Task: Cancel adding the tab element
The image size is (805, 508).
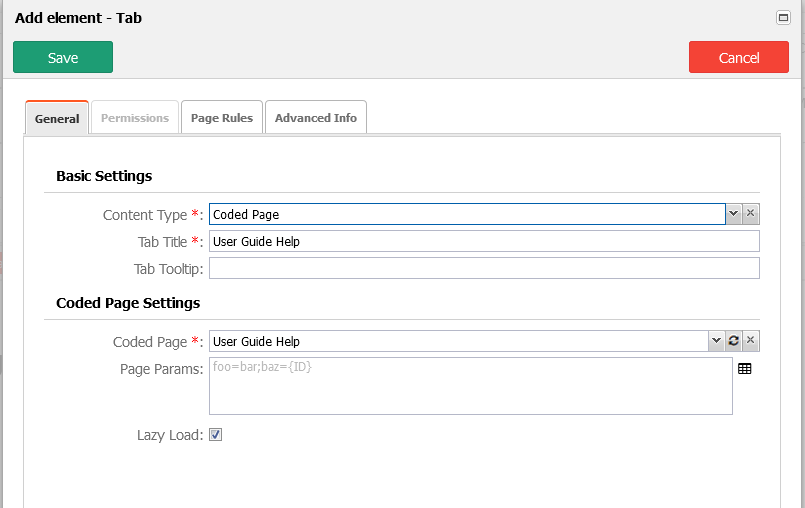Action: click(x=739, y=57)
